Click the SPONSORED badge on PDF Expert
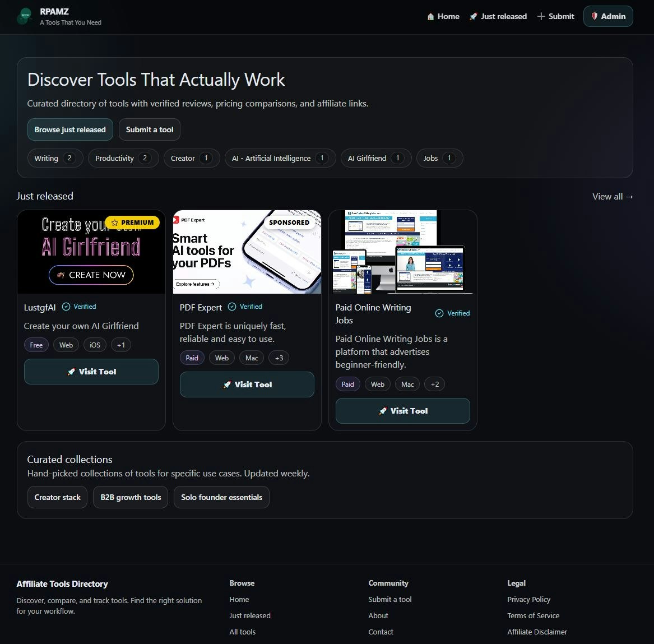This screenshot has height=644, width=654. pyautogui.click(x=289, y=223)
